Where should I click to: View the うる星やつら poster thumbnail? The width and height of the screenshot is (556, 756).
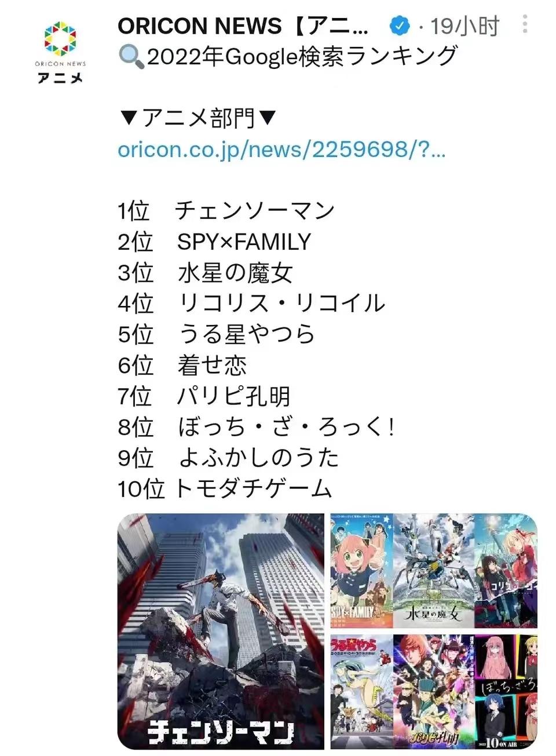(361, 692)
